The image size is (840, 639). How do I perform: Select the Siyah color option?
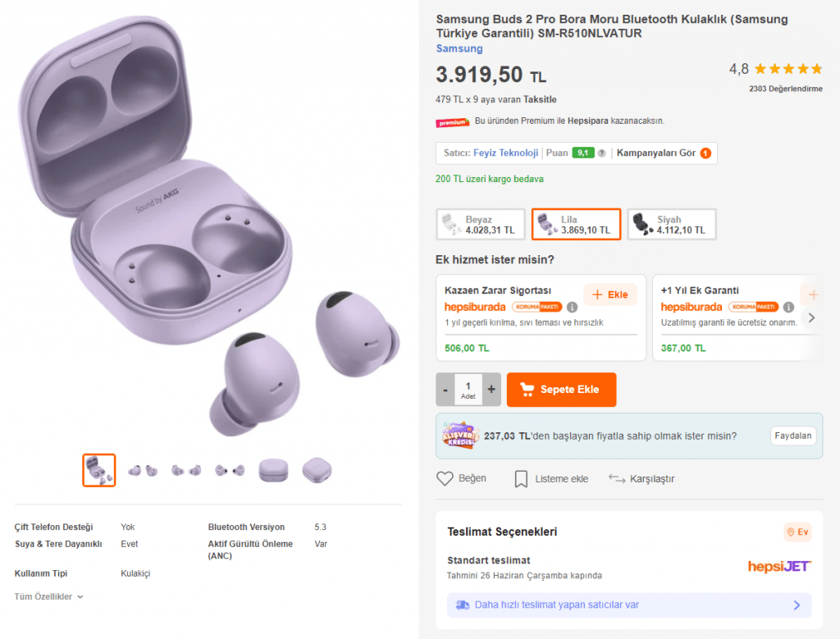[x=671, y=225]
